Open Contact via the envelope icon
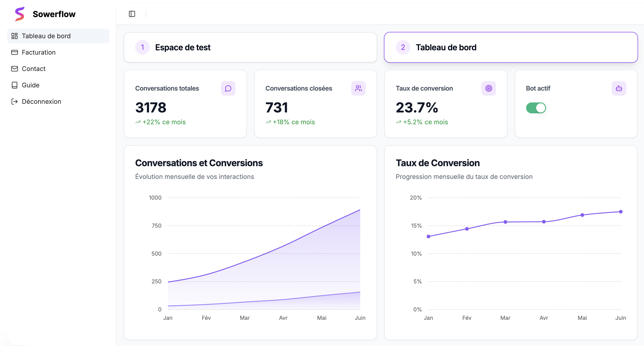644x346 pixels. point(15,69)
